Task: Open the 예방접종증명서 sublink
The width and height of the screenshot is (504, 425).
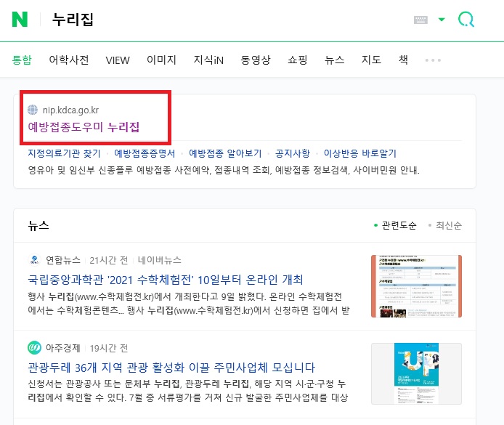Action: coord(145,153)
